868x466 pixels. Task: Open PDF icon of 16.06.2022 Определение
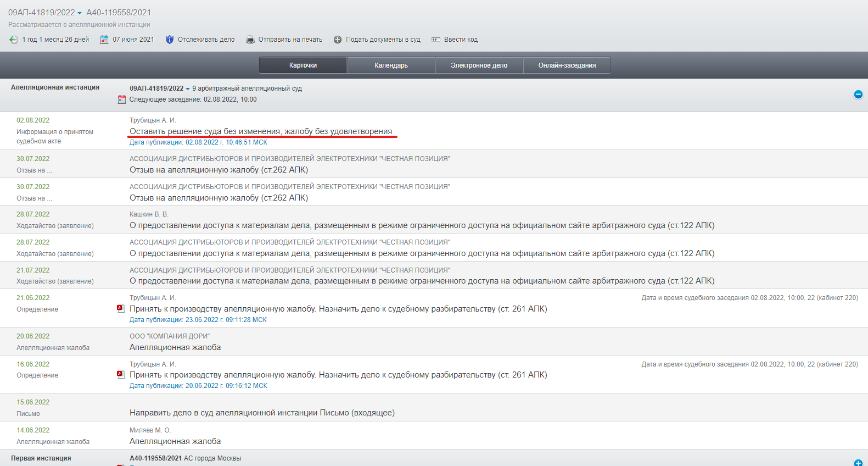click(121, 374)
